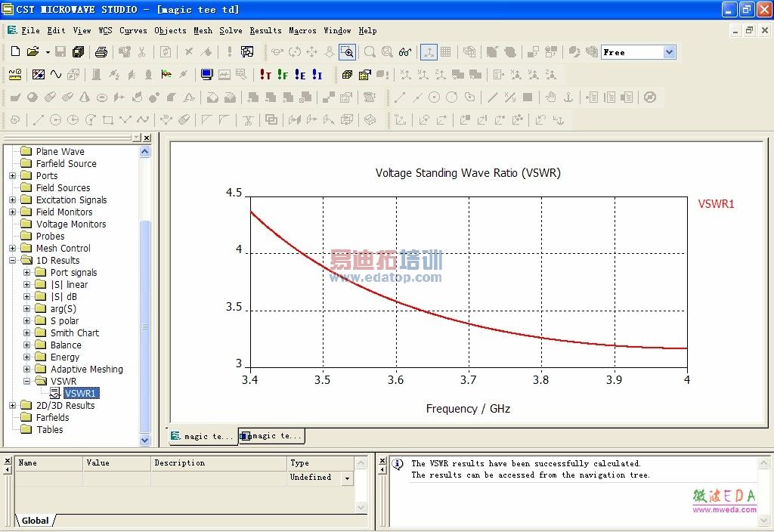Expand the Excitation Signals folder
This screenshot has width=774, height=532.
coord(12,199)
